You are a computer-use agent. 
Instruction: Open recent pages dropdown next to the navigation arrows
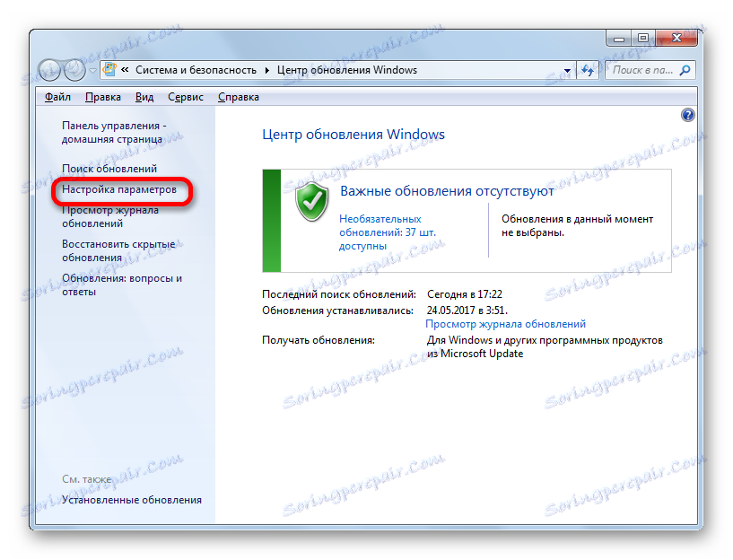coord(92,71)
